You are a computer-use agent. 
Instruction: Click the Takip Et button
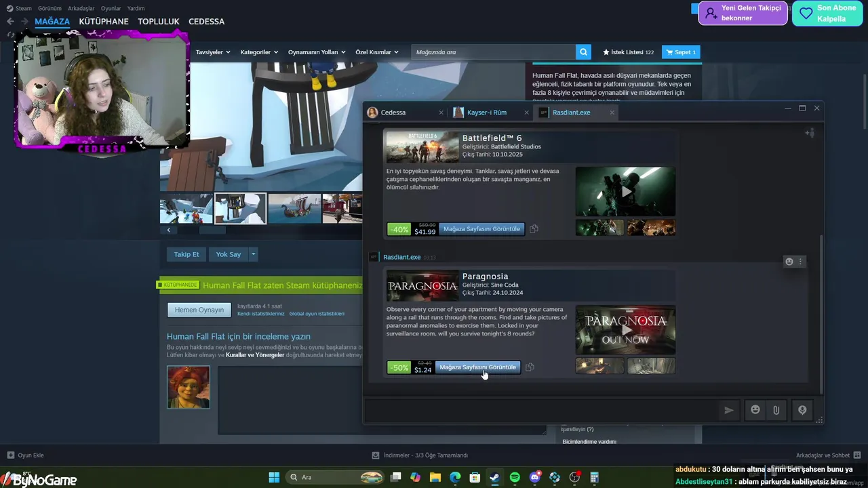186,254
